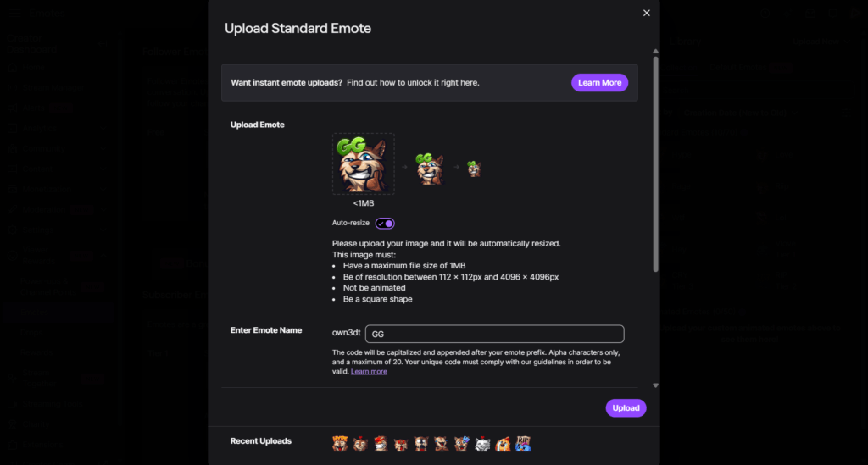Select the HYPE emote in Recent Uploads
The height and width of the screenshot is (465, 868).
pyautogui.click(x=340, y=443)
